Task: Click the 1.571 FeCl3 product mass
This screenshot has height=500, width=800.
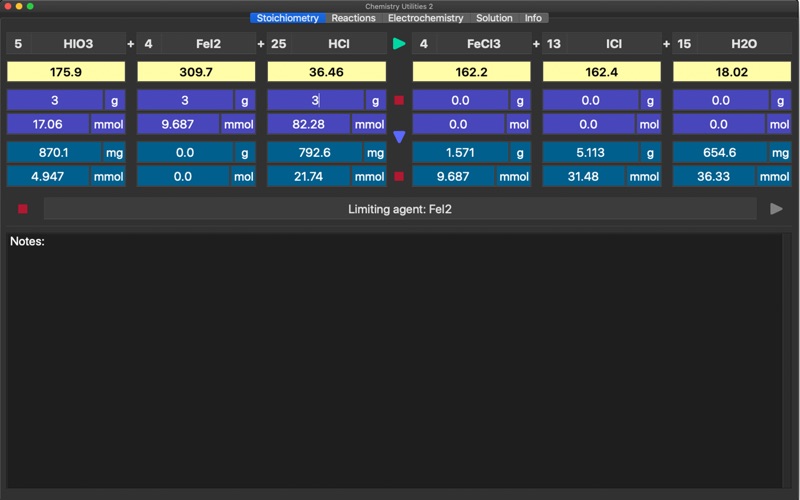Action: [x=460, y=153]
